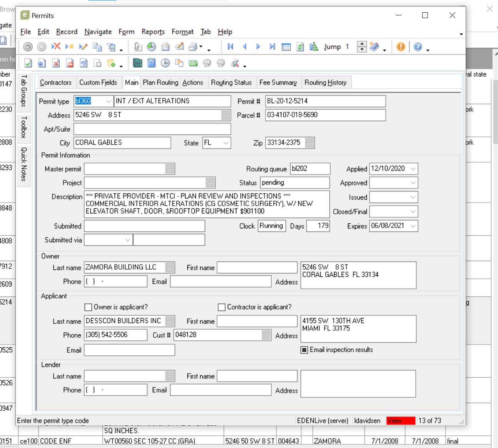The width and height of the screenshot is (498, 448).
Task: Open the State dropdown showing FL
Action: (226, 143)
